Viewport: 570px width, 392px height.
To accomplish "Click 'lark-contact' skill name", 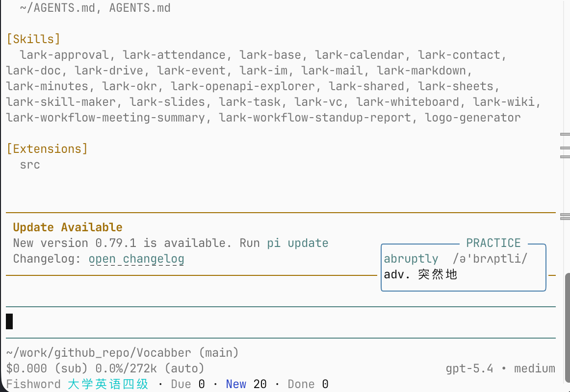I will [459, 55].
